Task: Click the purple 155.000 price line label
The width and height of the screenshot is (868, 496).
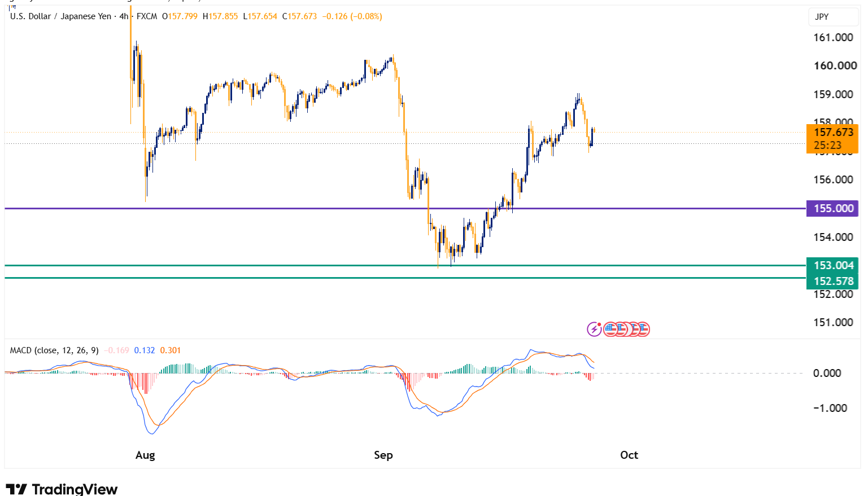Action: coord(833,208)
